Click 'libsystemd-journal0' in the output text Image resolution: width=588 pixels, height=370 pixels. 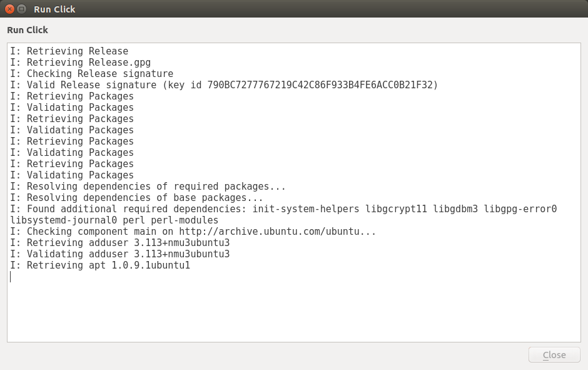(x=63, y=220)
